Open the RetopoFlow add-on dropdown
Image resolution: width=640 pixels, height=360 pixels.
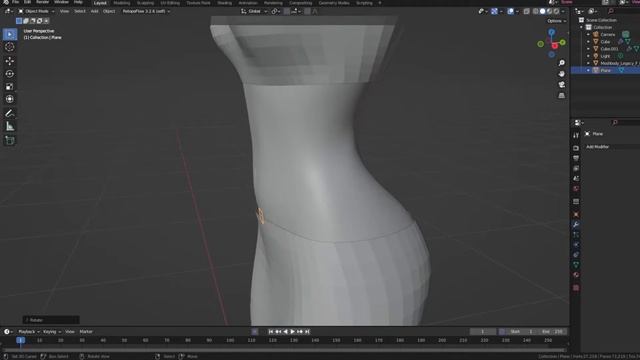pos(146,11)
